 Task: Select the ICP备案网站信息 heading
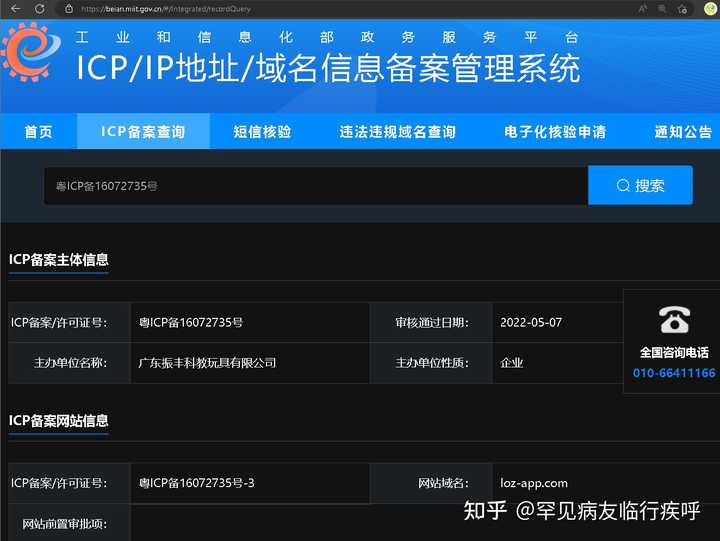[x=59, y=421]
